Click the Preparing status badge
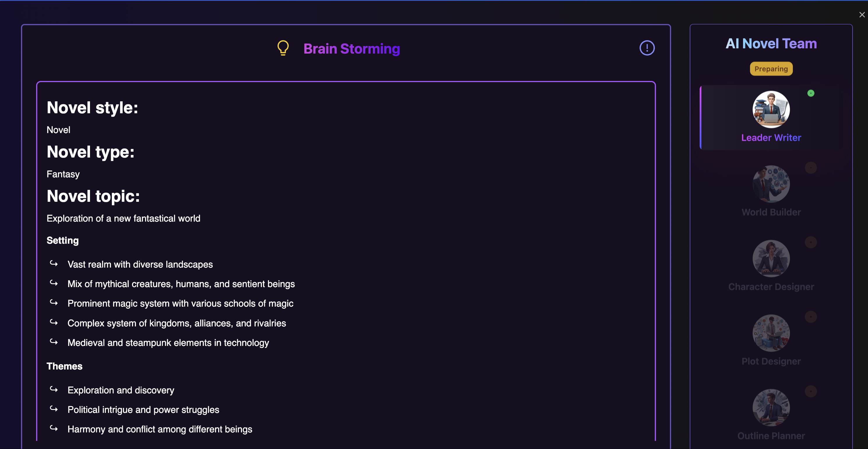868x449 pixels. point(771,69)
